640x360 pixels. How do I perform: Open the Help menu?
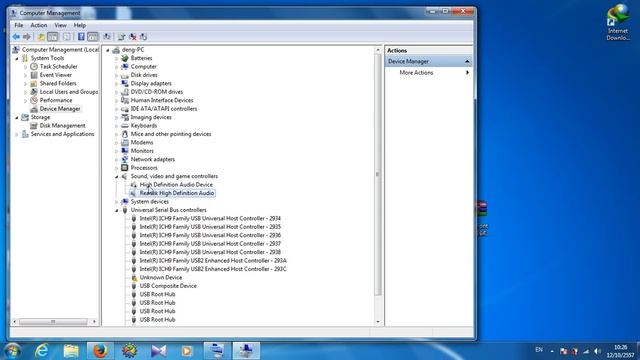[x=80, y=25]
